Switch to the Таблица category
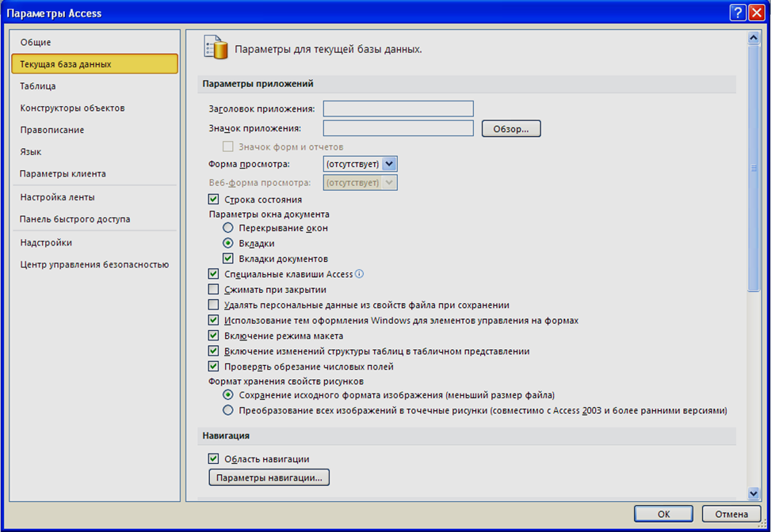Image resolution: width=771 pixels, height=532 pixels. [94, 86]
